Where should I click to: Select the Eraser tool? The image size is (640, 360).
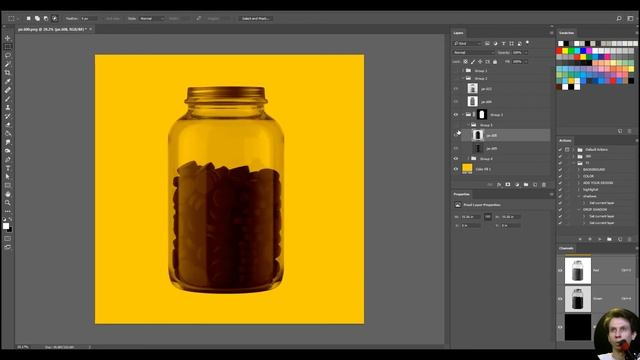pyautogui.click(x=7, y=125)
